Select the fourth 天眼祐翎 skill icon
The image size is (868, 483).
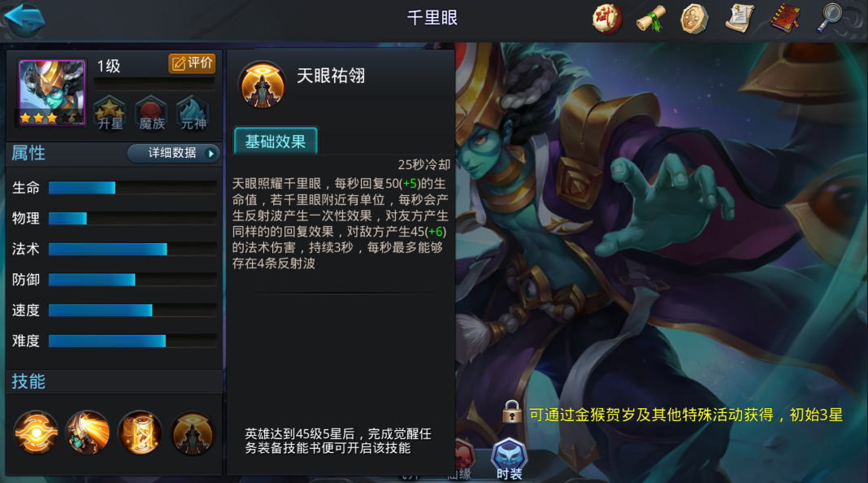pyautogui.click(x=192, y=433)
